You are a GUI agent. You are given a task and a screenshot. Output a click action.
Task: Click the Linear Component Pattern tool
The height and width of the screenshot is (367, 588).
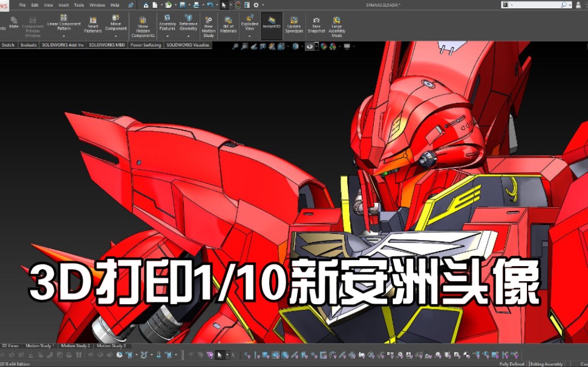[64, 22]
